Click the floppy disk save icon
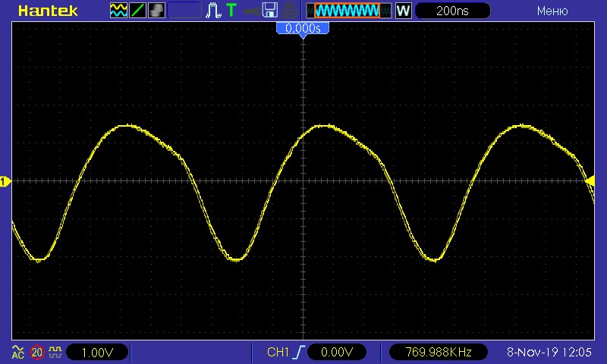The height and width of the screenshot is (364, 607). pyautogui.click(x=270, y=11)
